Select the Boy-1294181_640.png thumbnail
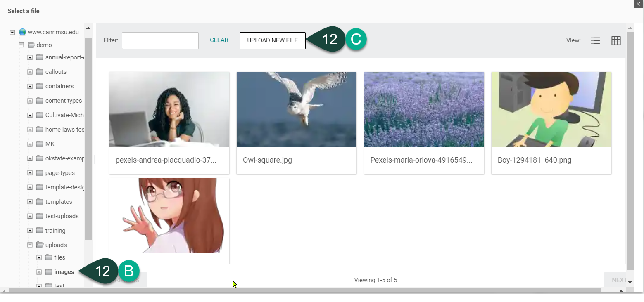The image size is (644, 302). tap(551, 109)
